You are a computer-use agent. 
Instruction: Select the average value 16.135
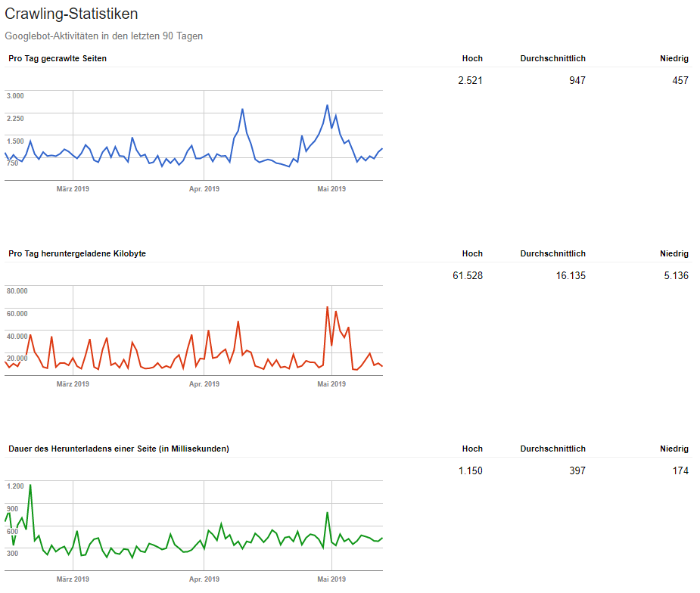571,275
